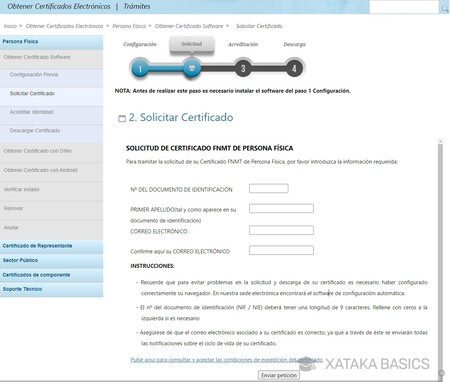Image resolution: width=450 pixels, height=382 pixels.
Task: Click the form's vertical scrollbar
Action: pos(440,257)
